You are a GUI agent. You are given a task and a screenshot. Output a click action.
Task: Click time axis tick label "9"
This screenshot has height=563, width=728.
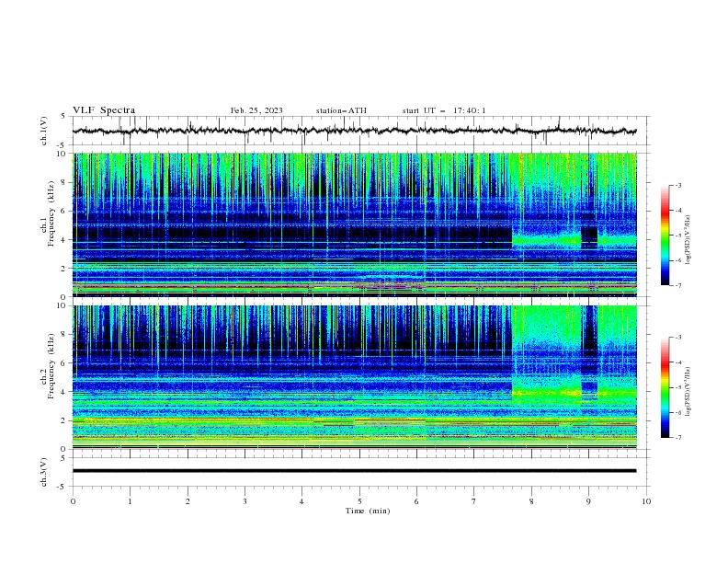pyautogui.click(x=588, y=501)
